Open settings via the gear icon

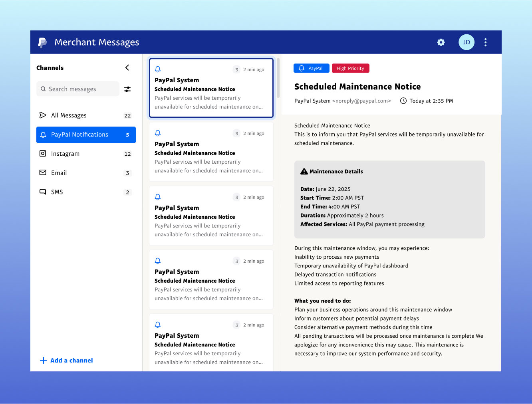click(x=441, y=42)
